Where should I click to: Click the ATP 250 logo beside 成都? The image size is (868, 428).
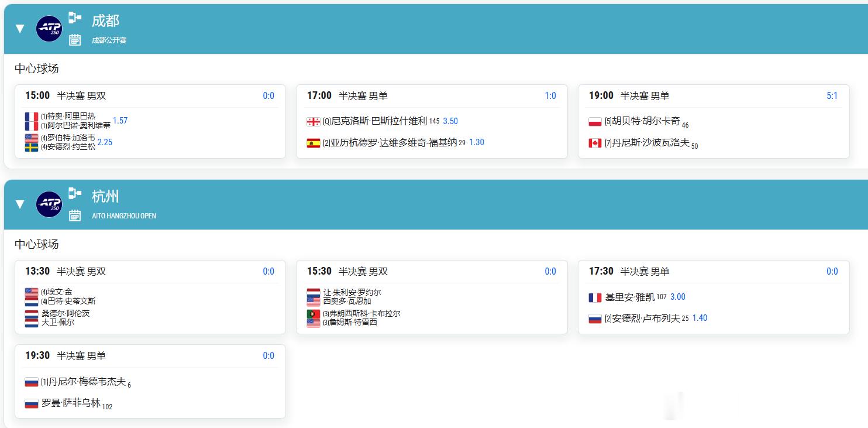tap(49, 29)
